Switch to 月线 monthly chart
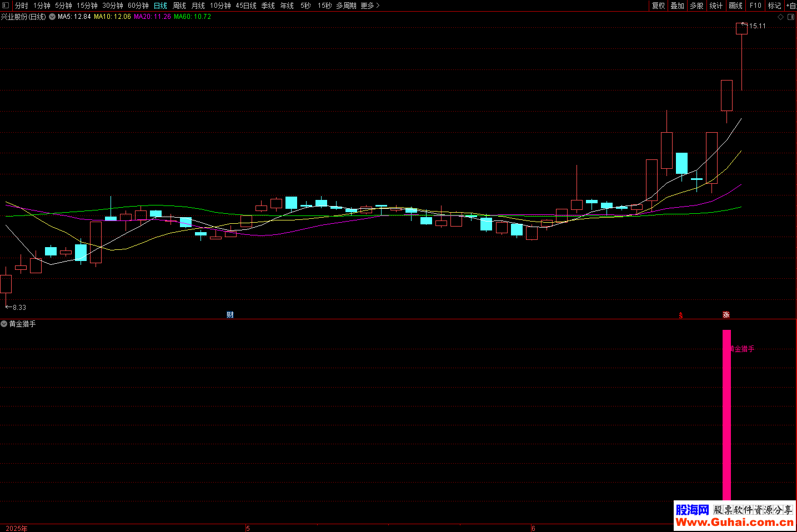This screenshot has height=532, width=797. click(198, 6)
